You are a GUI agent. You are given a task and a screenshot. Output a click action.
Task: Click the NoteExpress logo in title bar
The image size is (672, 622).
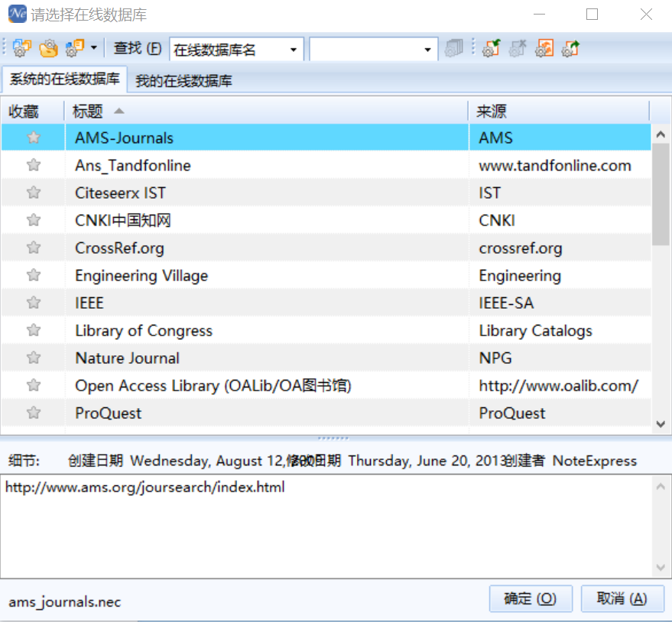point(17,14)
